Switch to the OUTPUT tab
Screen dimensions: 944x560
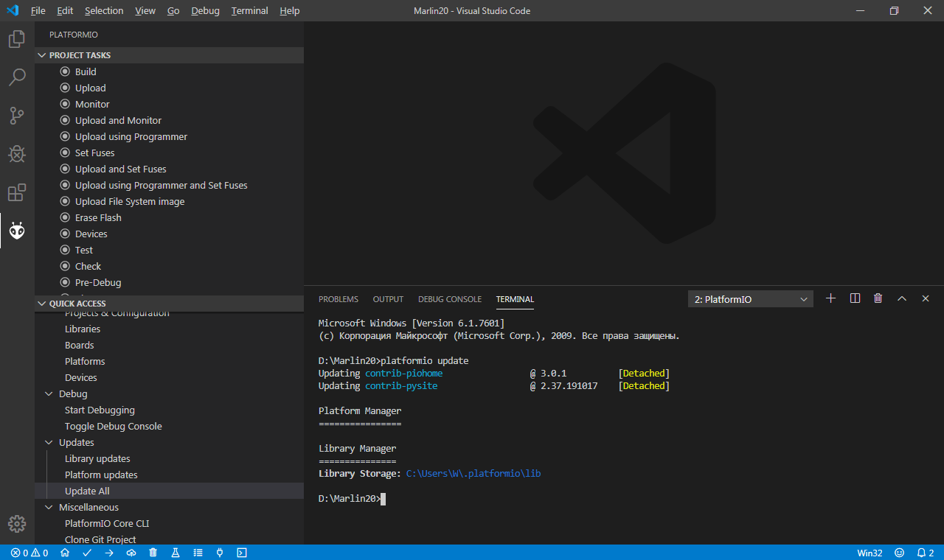pyautogui.click(x=388, y=299)
